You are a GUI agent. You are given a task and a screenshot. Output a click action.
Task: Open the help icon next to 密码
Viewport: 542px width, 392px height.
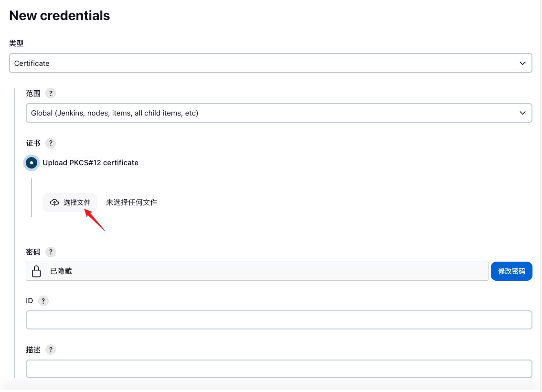point(51,252)
